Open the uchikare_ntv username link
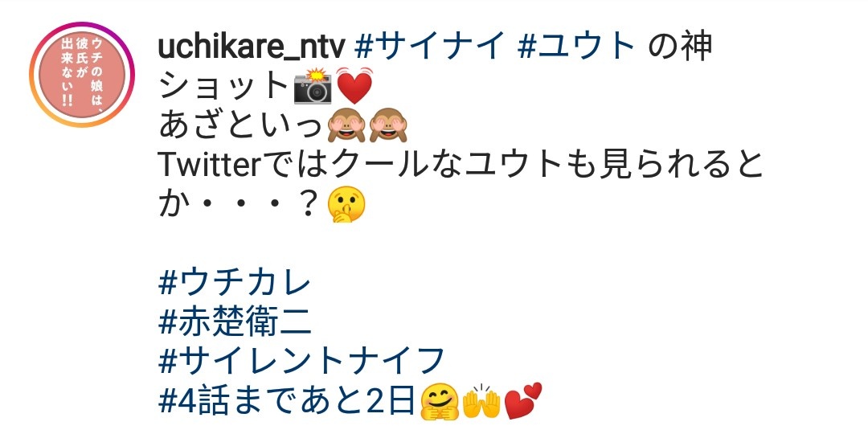 tap(252, 47)
